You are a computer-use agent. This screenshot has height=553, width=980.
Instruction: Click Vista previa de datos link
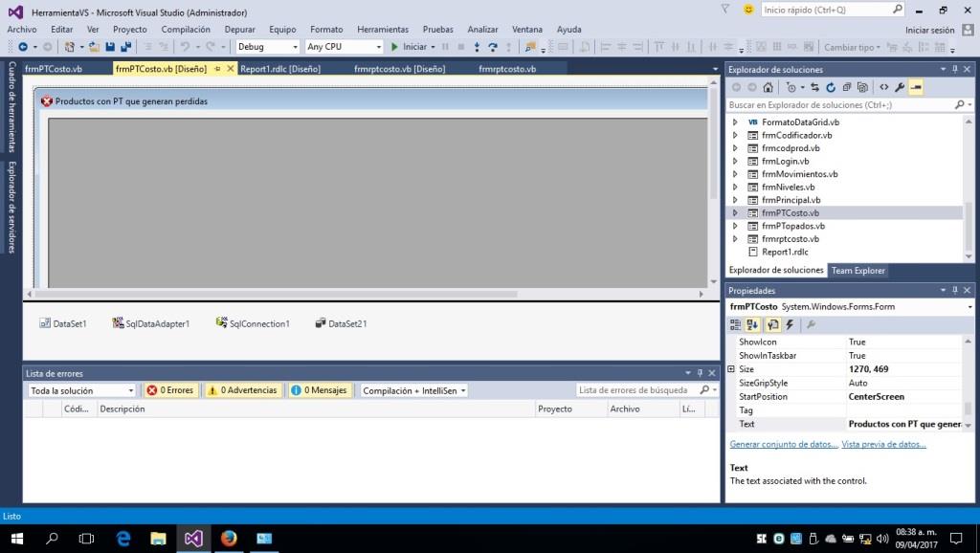(883, 444)
